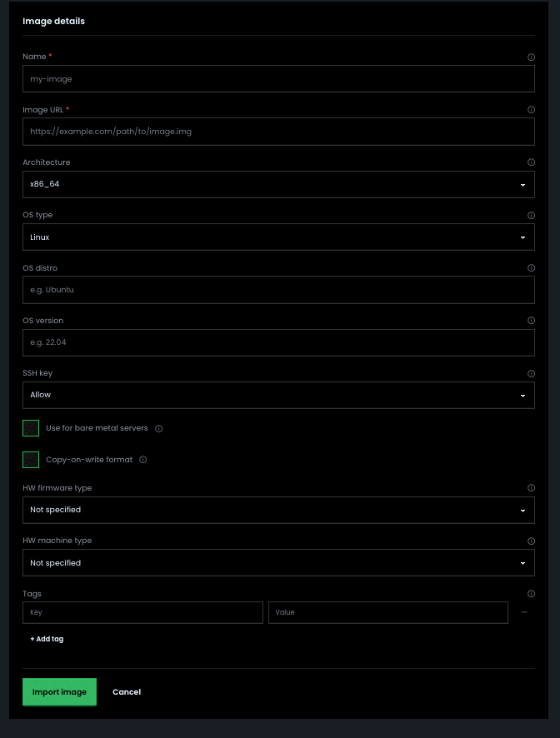The height and width of the screenshot is (738, 560).
Task: Click the info icon next to Name field
Action: tap(531, 57)
